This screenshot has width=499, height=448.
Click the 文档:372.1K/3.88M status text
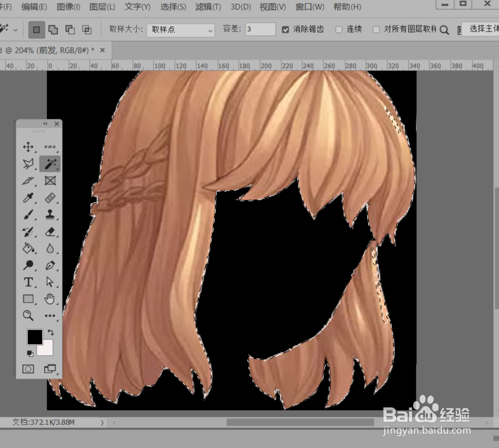[43, 422]
